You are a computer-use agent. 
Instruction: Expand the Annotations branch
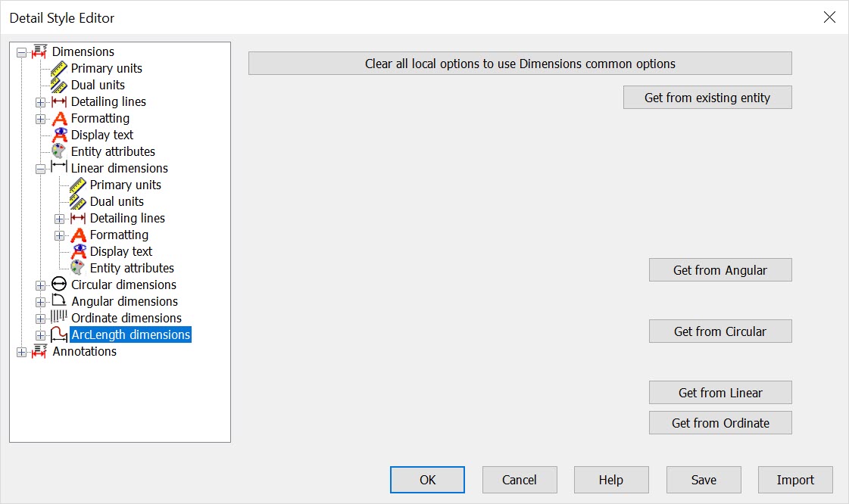[20, 351]
